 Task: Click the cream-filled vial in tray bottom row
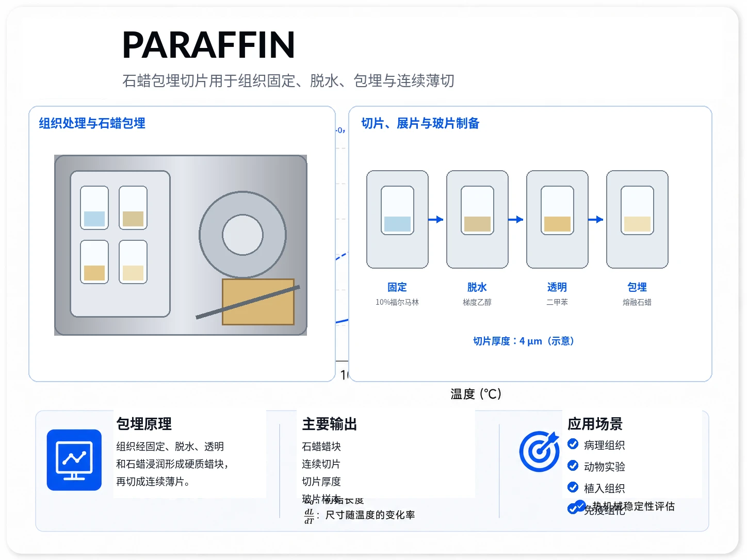(133, 262)
